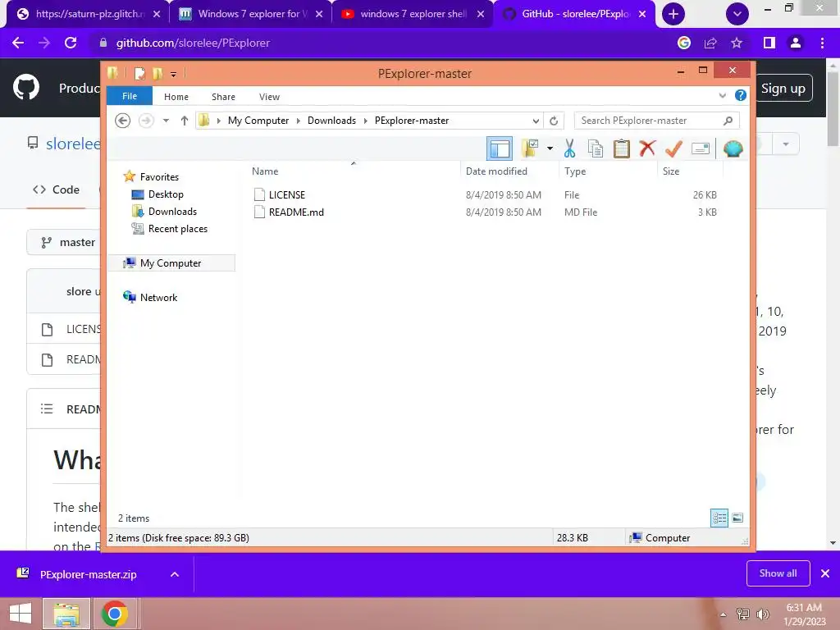Click the Windows Start button
Viewport: 840px width, 630px height.
(21, 614)
